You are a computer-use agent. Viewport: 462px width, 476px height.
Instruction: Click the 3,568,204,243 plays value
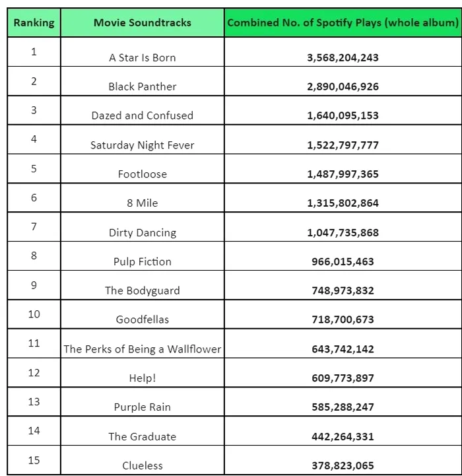[x=343, y=57]
